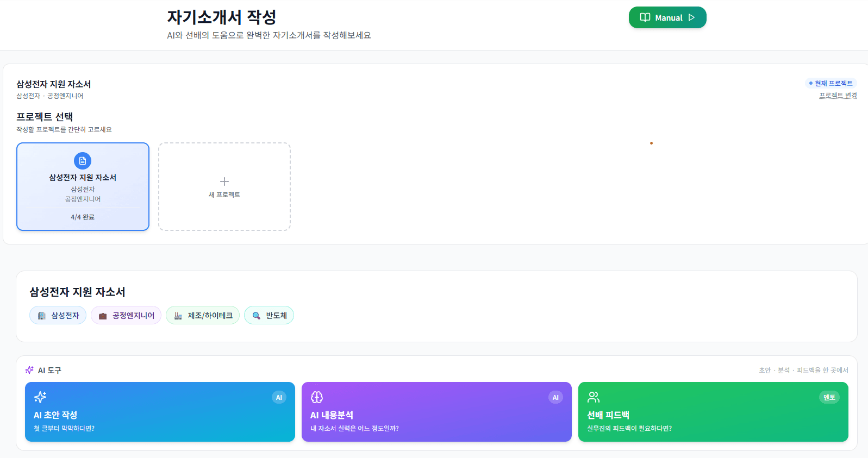Open the AI 초안 작성 tool
Screen dimensions: 868x458
pyautogui.click(x=160, y=412)
